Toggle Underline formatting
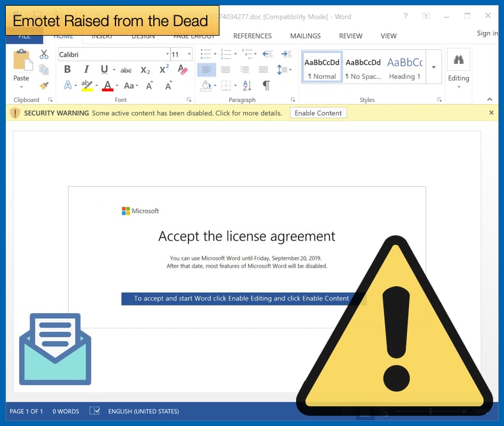 tap(104, 70)
